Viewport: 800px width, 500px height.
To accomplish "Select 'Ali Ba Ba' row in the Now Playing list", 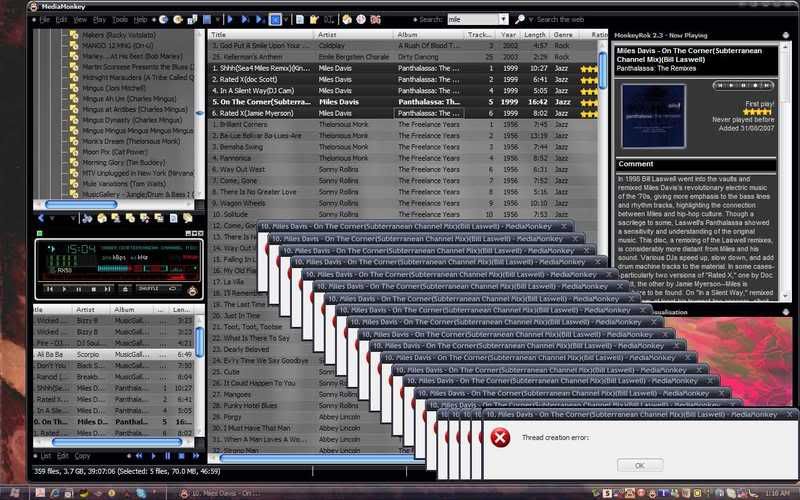I will pyautogui.click(x=113, y=354).
